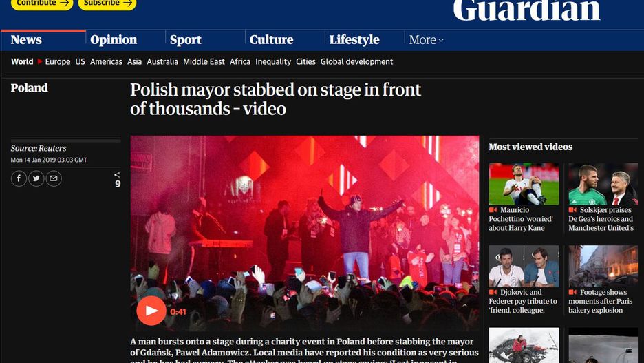Image resolution: width=644 pixels, height=363 pixels.
Task: Open the Global development link
Action: pos(356,62)
